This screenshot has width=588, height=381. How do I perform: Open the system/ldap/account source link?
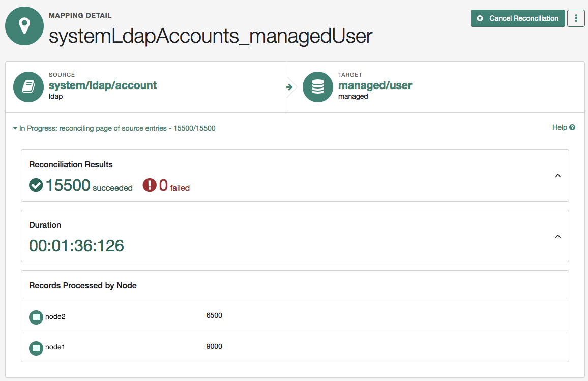103,85
